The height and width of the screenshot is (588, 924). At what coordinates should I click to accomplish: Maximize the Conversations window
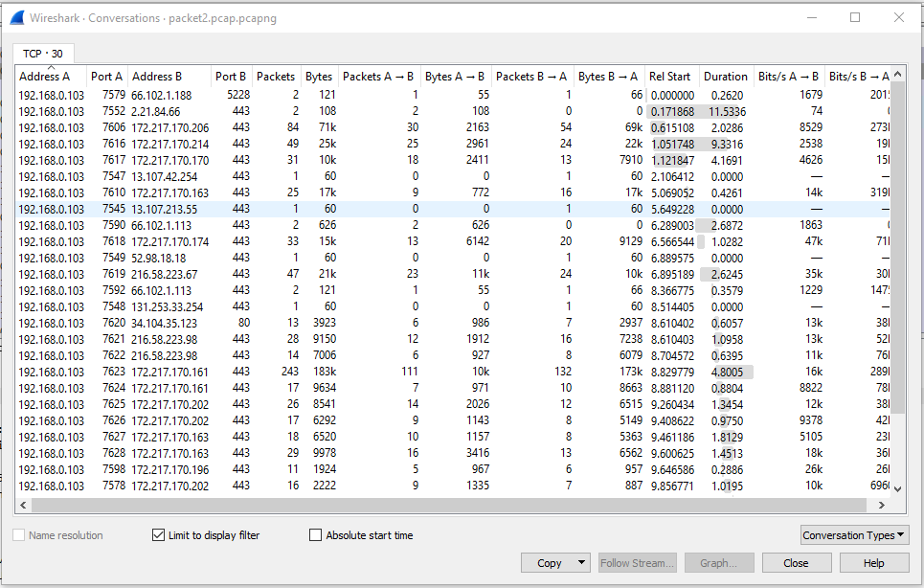(x=855, y=17)
